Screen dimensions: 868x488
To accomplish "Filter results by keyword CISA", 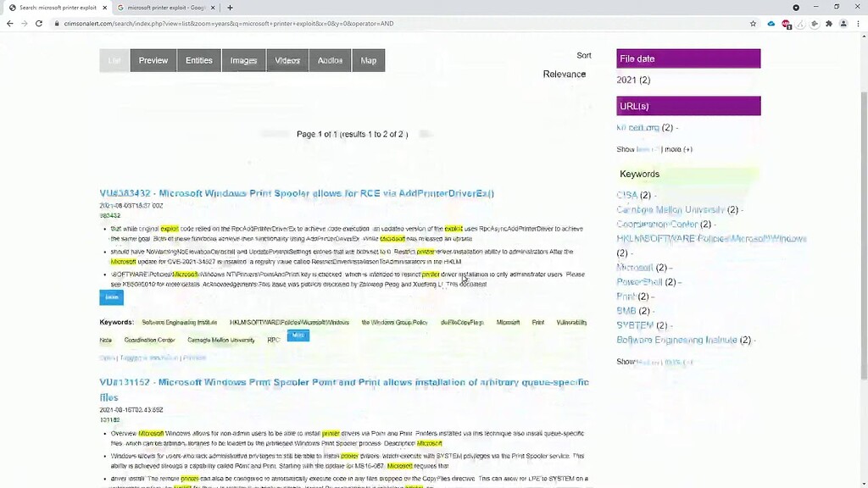I will pos(626,194).
